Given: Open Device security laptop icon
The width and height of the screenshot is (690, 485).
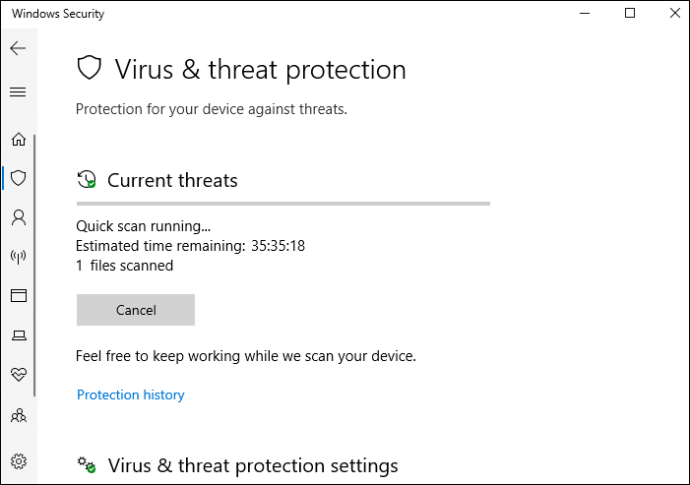Looking at the screenshot, I should tap(18, 335).
